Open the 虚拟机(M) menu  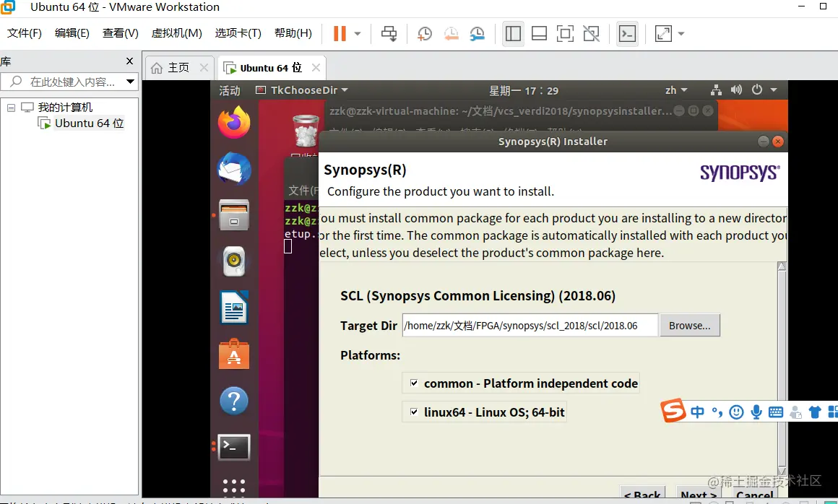point(176,33)
